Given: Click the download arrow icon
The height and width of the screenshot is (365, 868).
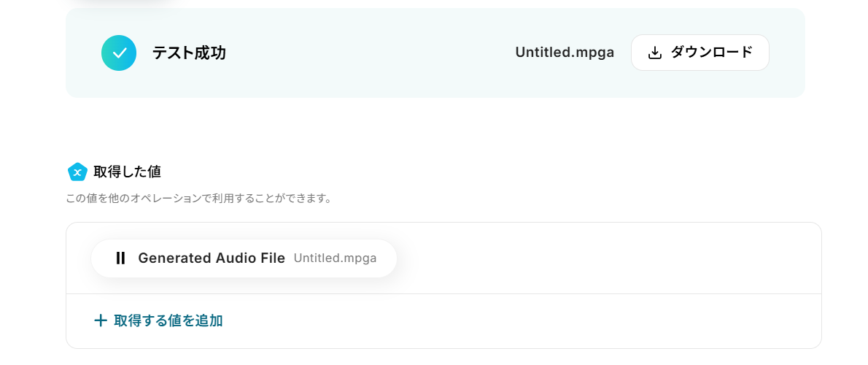Looking at the screenshot, I should pyautogui.click(x=655, y=53).
